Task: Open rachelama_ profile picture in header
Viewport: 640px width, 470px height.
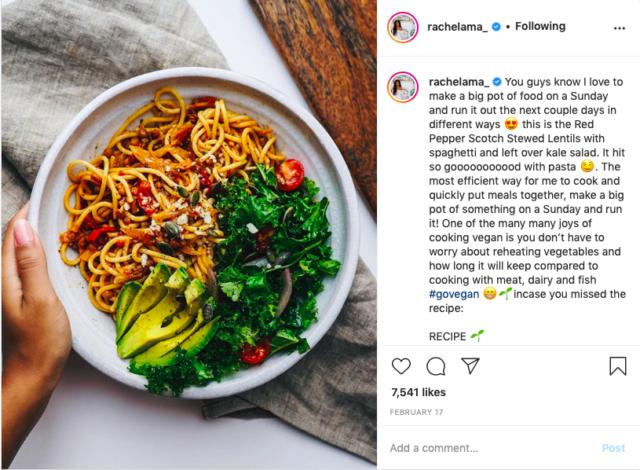Action: click(x=403, y=27)
